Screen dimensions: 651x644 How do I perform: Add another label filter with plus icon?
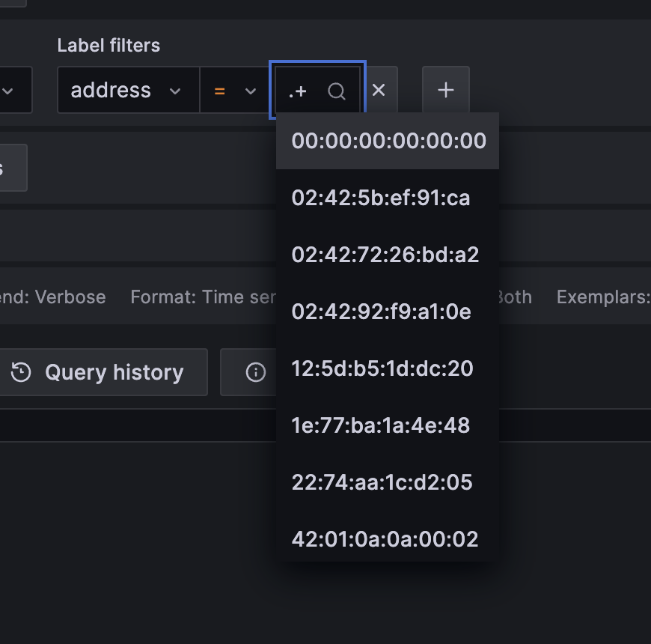(446, 89)
